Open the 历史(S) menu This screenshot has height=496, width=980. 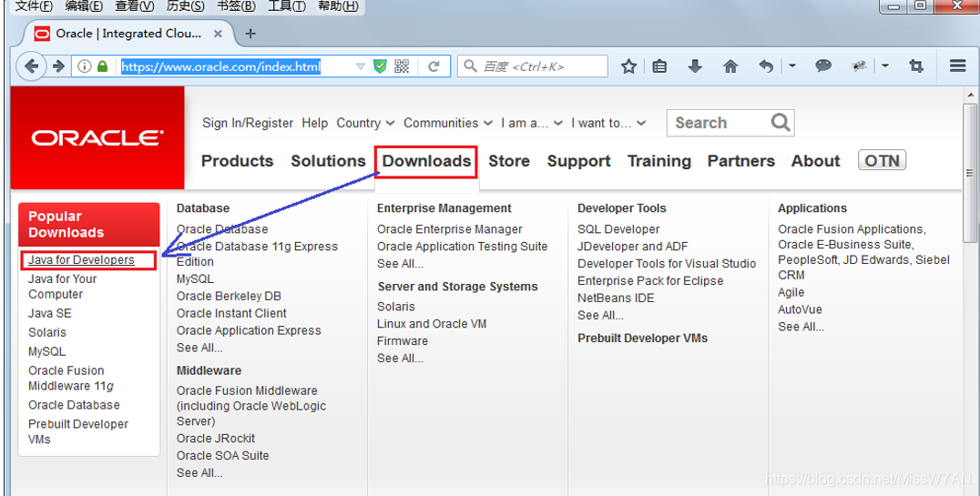tap(186, 6)
